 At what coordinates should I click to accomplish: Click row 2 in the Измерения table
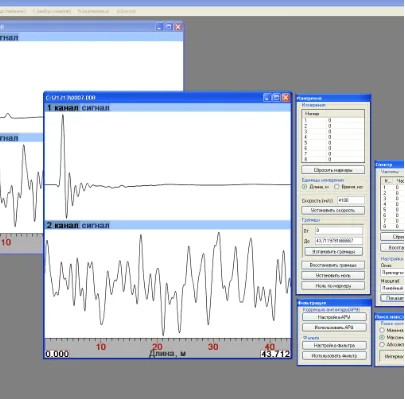[333, 126]
